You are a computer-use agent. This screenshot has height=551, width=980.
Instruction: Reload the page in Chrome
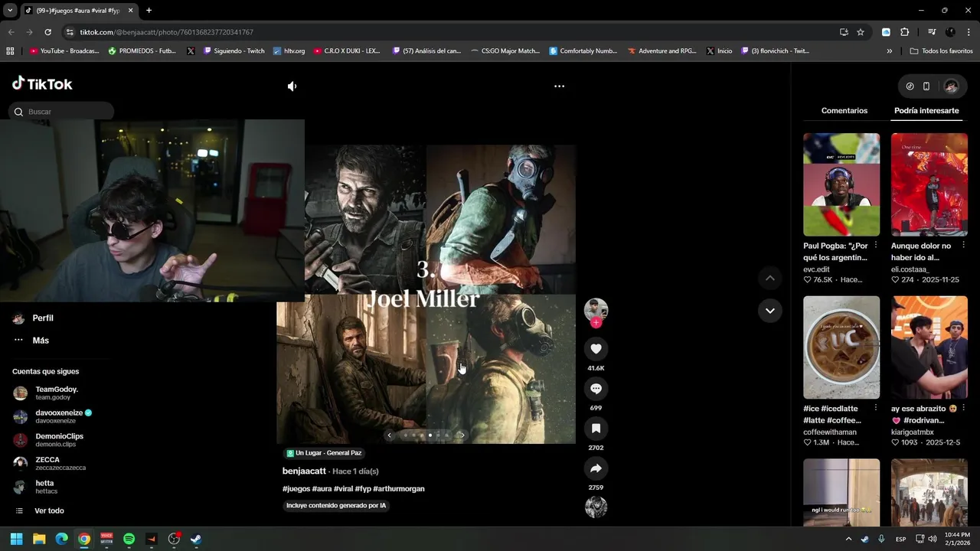point(47,32)
